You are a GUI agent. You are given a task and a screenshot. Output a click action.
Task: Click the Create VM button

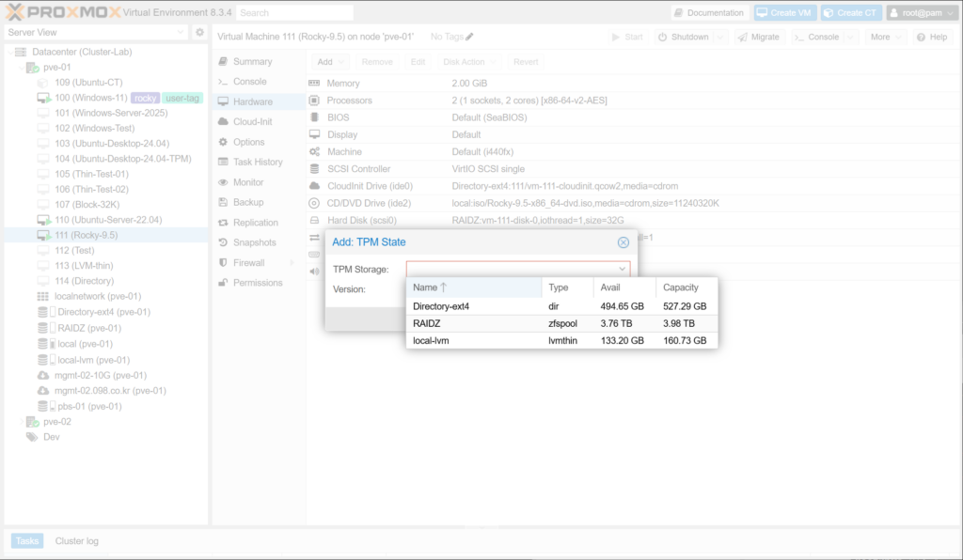(x=783, y=13)
